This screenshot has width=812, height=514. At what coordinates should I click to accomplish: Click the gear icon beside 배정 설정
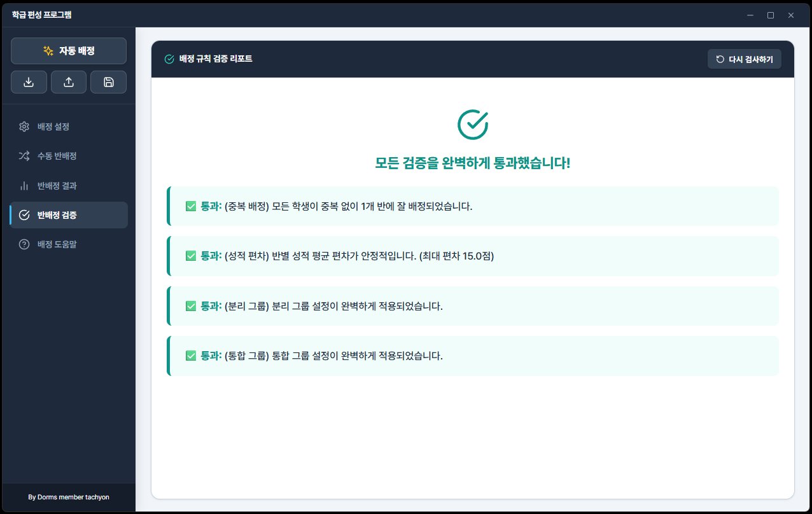coord(24,127)
